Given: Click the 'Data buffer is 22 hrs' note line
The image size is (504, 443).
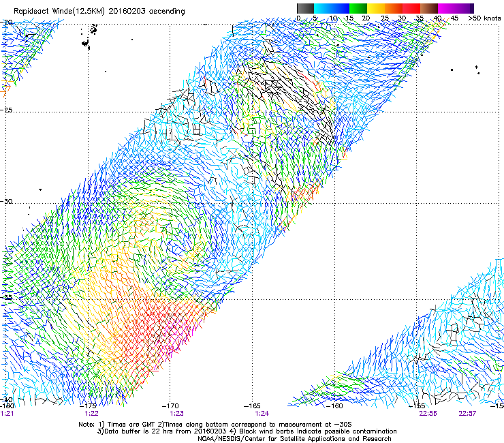Looking at the screenshot, I should pyautogui.click(x=247, y=431).
